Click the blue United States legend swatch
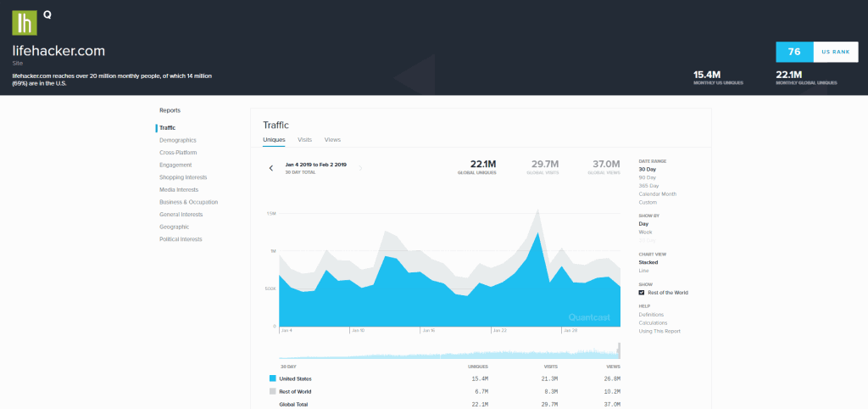Viewport: 868px width, 409px height. (272, 378)
